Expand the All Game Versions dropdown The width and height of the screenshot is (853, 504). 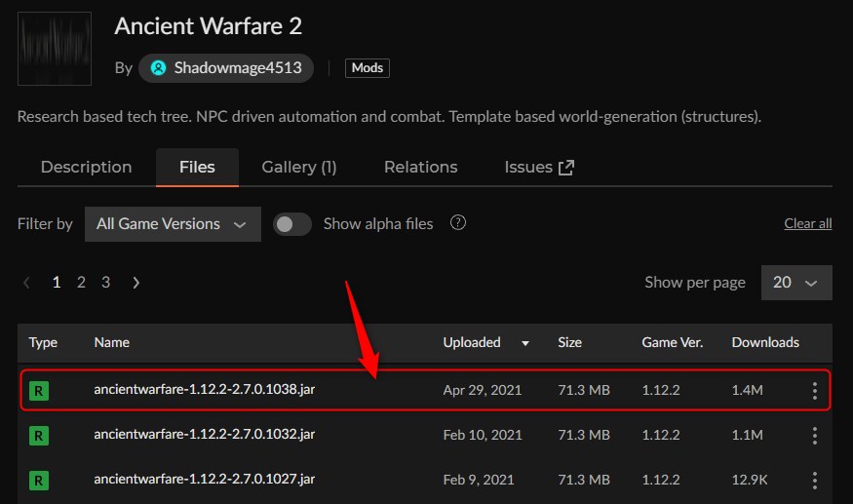(173, 223)
